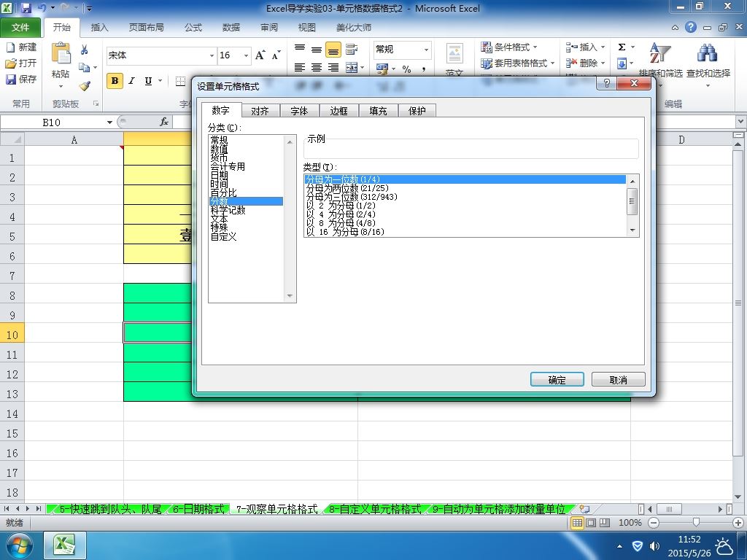Open the font size dropdown showing 16
The image size is (747, 560).
point(246,55)
